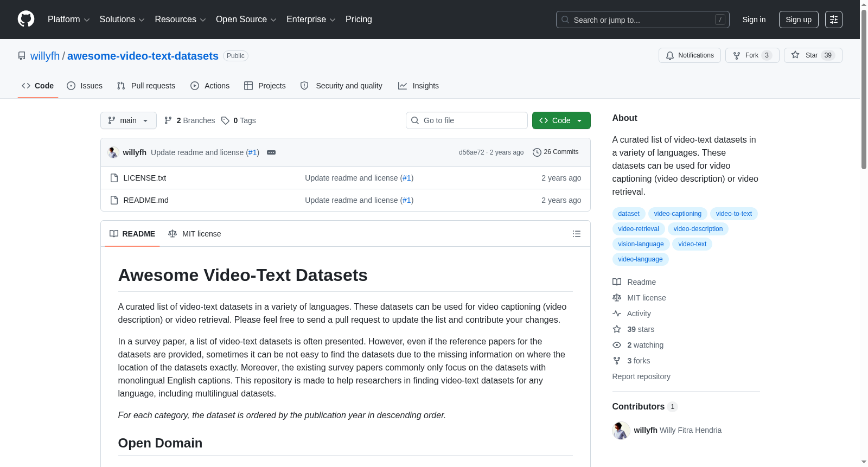Expand the commit message ellipsis icon
The width and height of the screenshot is (868, 467).
pyautogui.click(x=271, y=152)
